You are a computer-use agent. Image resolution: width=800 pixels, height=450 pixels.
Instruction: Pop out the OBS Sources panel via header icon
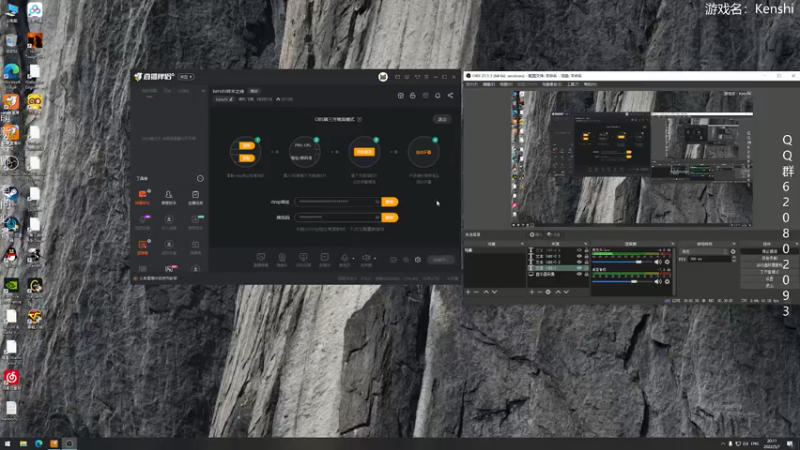tap(585, 244)
